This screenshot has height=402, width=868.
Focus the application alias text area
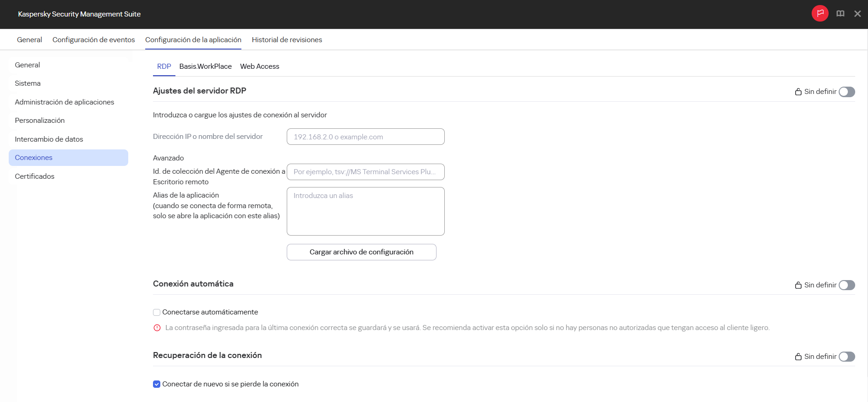[x=366, y=211]
